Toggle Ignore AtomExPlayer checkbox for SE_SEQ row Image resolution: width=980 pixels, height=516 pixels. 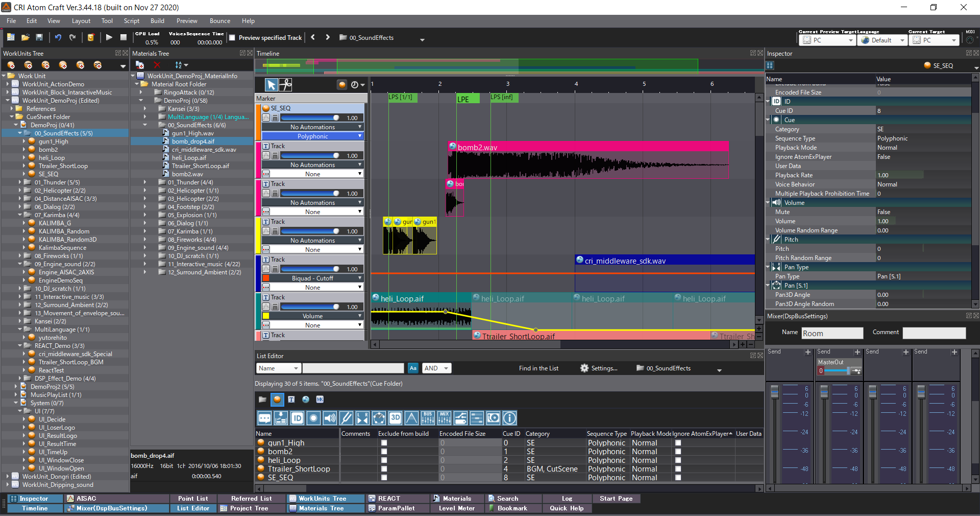tap(678, 478)
